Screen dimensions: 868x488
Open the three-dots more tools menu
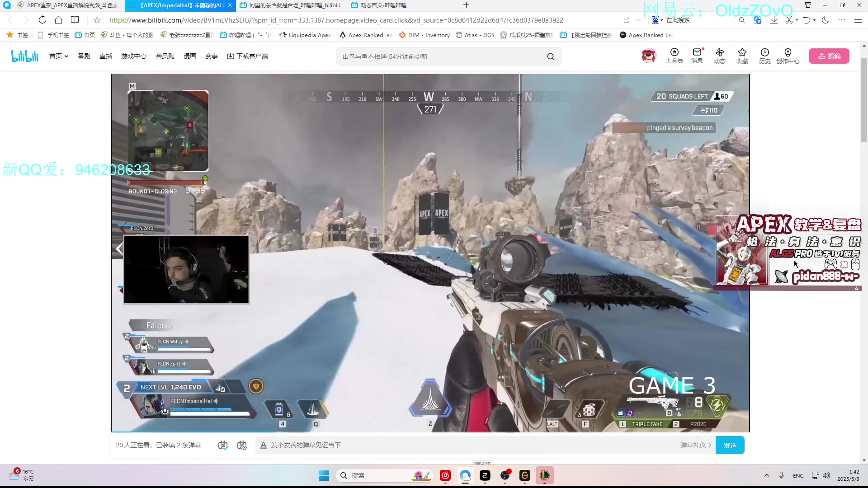[841, 20]
